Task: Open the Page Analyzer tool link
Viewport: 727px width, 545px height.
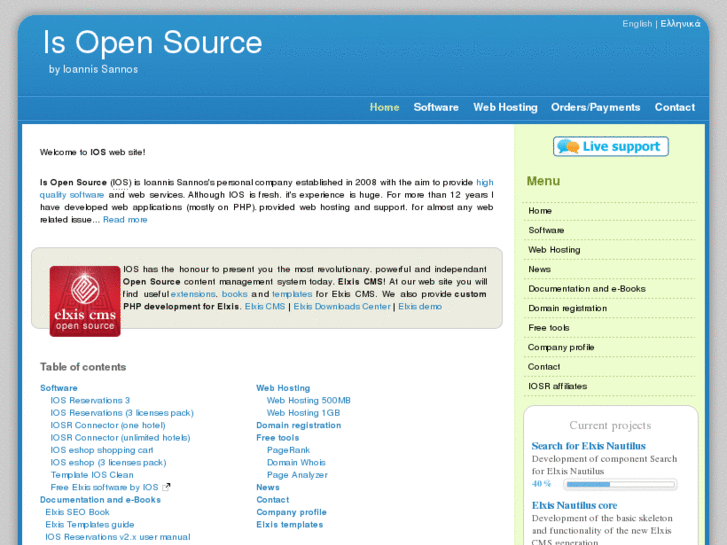Action: point(297,475)
